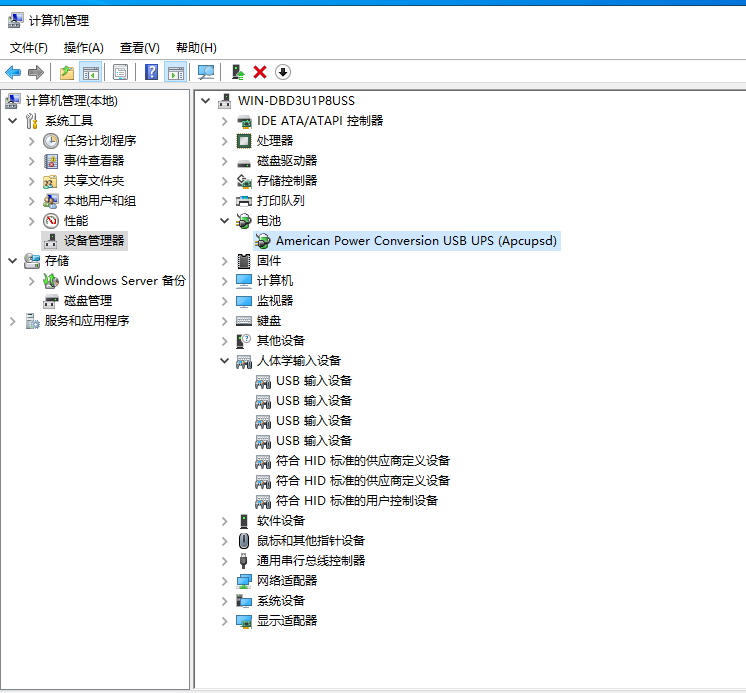Click the 其他设备 unknown device icon
Screen dimensions: 746x693
pyautogui.click(x=244, y=341)
